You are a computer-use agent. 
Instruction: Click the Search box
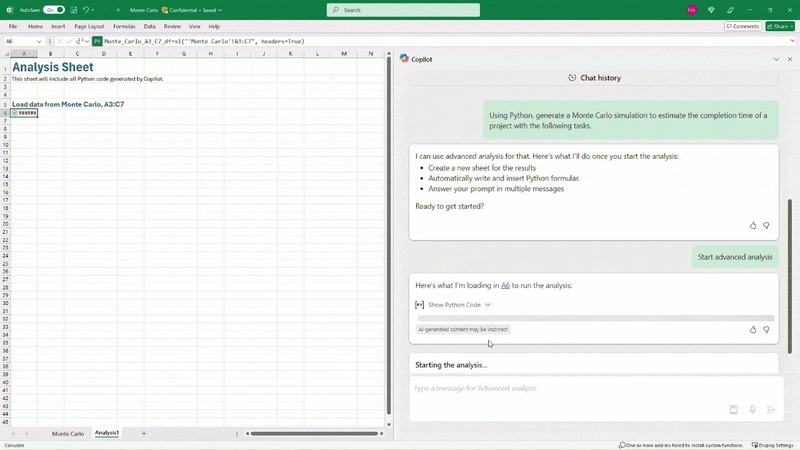[x=403, y=10]
